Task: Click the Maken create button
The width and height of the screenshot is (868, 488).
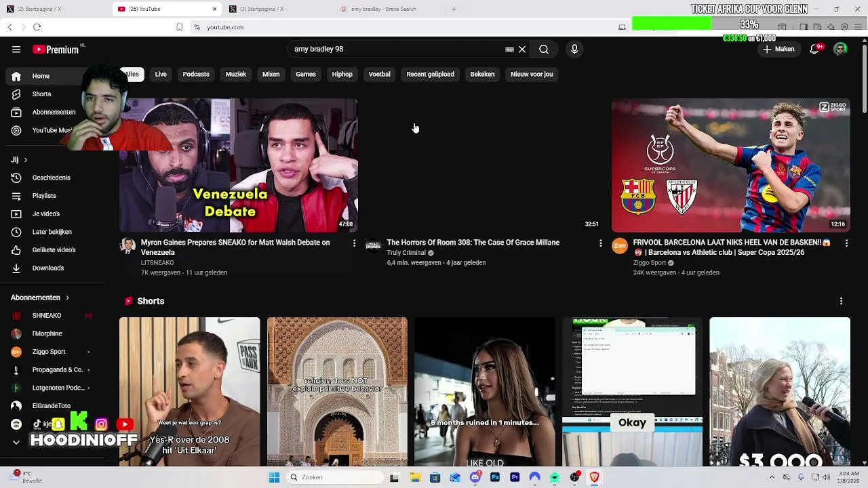Action: tap(778, 49)
